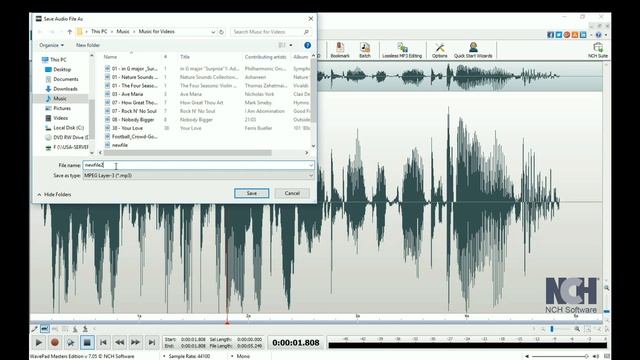The width and height of the screenshot is (640, 360).
Task: Share via the Facebook icon
Action: (x=551, y=35)
